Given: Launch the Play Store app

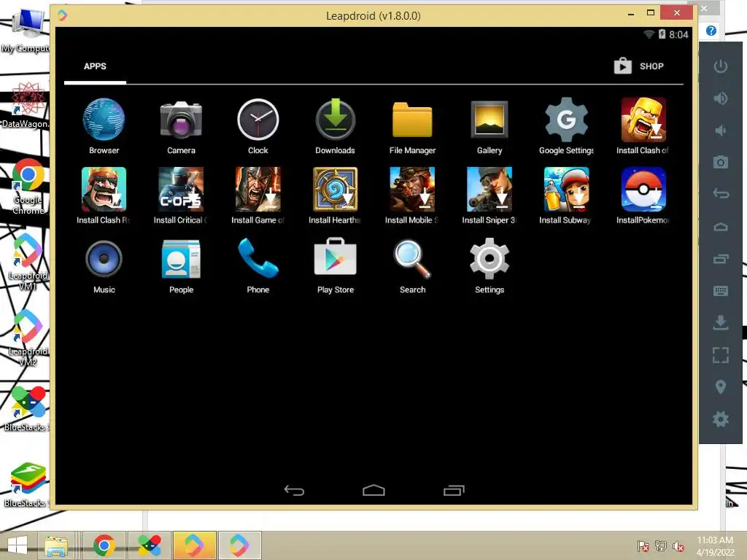Looking at the screenshot, I should [335, 257].
